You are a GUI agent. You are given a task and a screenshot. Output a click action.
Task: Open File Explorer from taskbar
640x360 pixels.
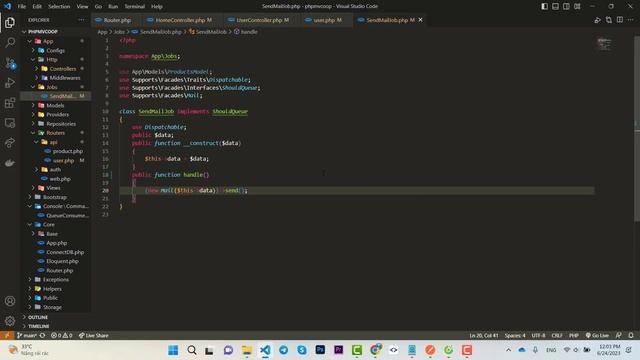pos(247,350)
